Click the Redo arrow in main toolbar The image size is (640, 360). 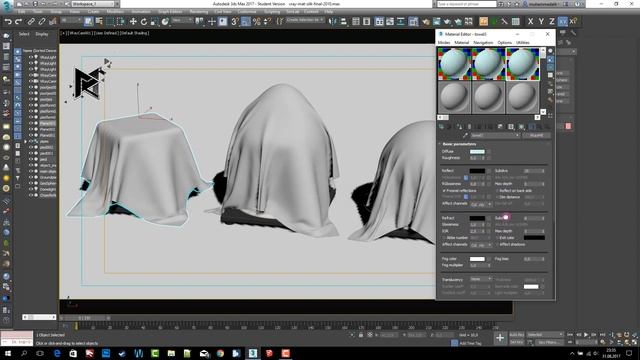coord(18,22)
